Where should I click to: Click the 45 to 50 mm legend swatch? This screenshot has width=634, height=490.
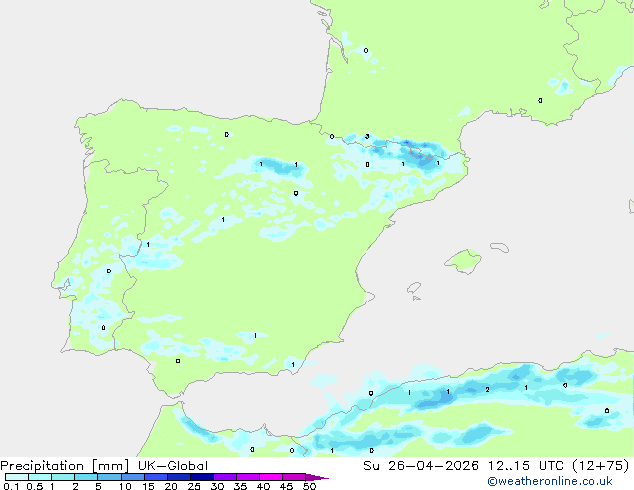294,477
